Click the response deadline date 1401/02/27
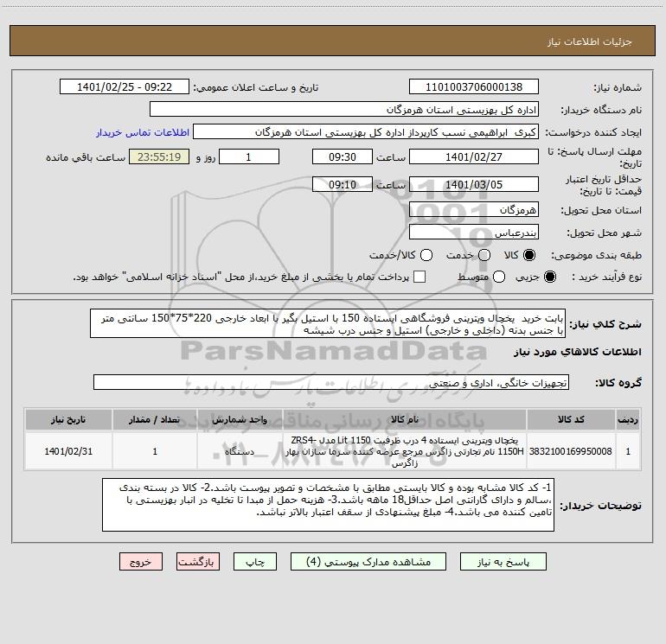 tap(474, 156)
